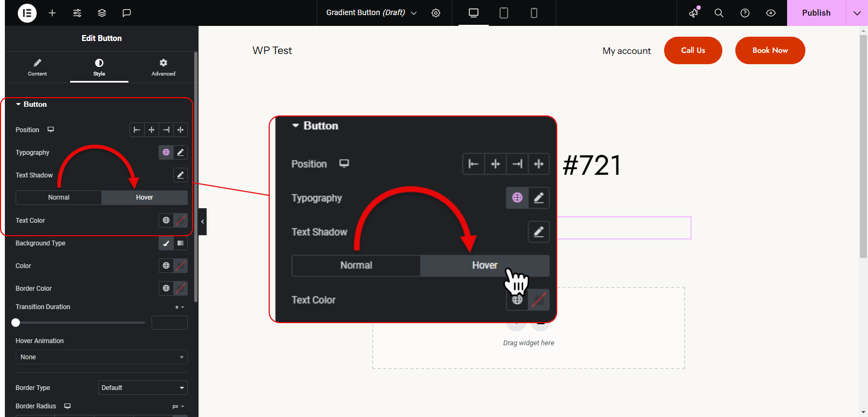
Task: Set button position to justified
Action: point(181,130)
